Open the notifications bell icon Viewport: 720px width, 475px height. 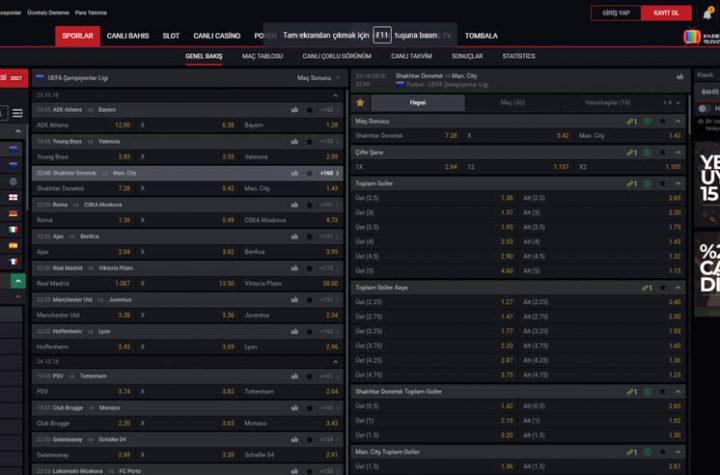708,13
